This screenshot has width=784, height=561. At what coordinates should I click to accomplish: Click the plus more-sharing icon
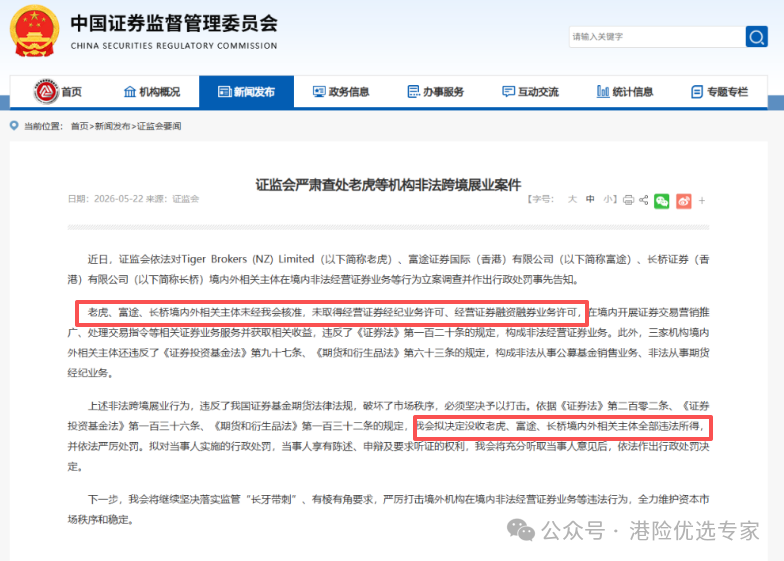[702, 200]
